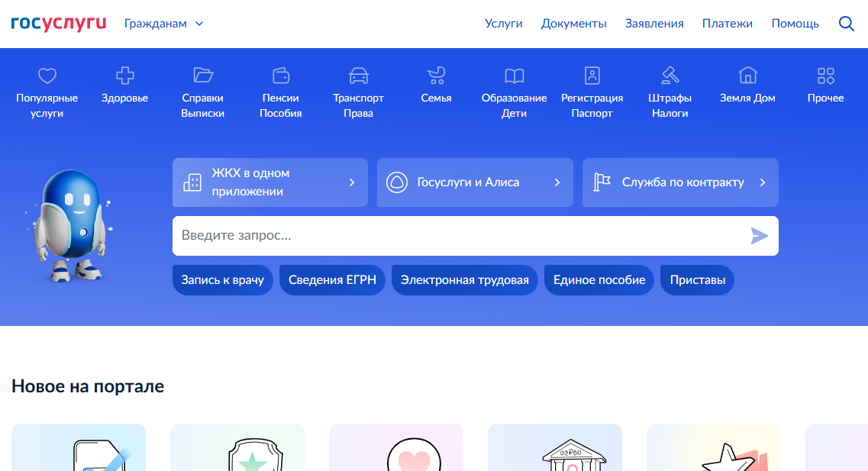Open the Прочее grid icon

point(825,76)
